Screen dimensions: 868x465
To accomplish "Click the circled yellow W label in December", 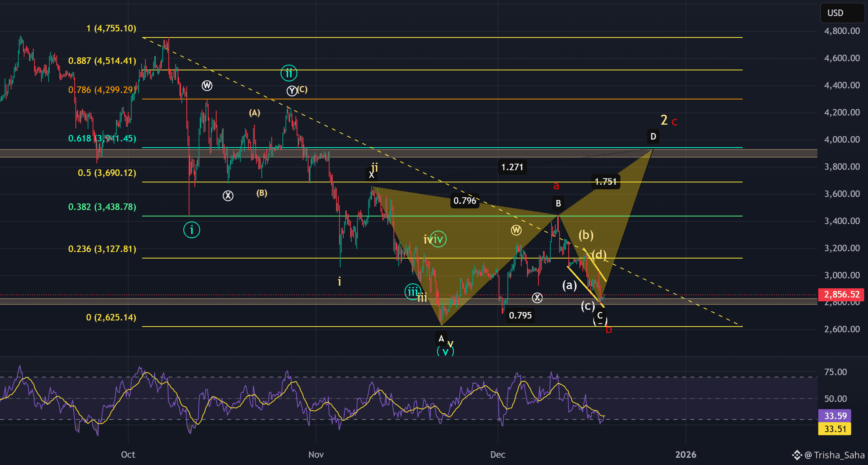I will click(516, 230).
